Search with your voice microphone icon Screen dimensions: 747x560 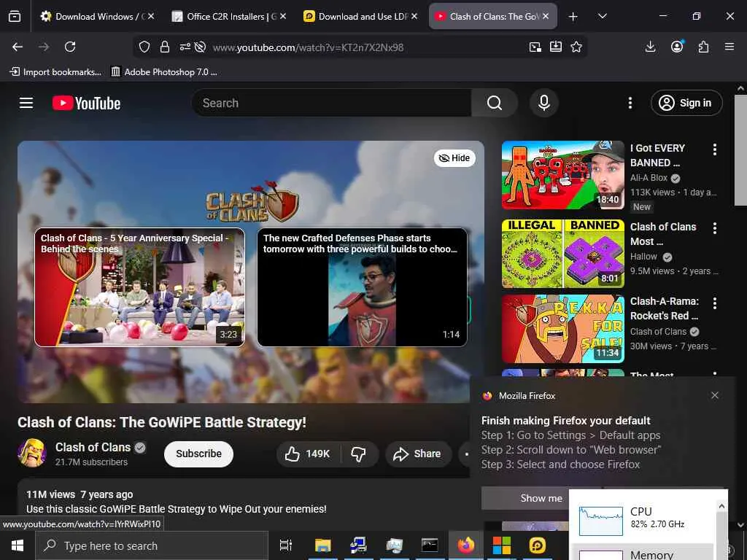click(x=544, y=103)
